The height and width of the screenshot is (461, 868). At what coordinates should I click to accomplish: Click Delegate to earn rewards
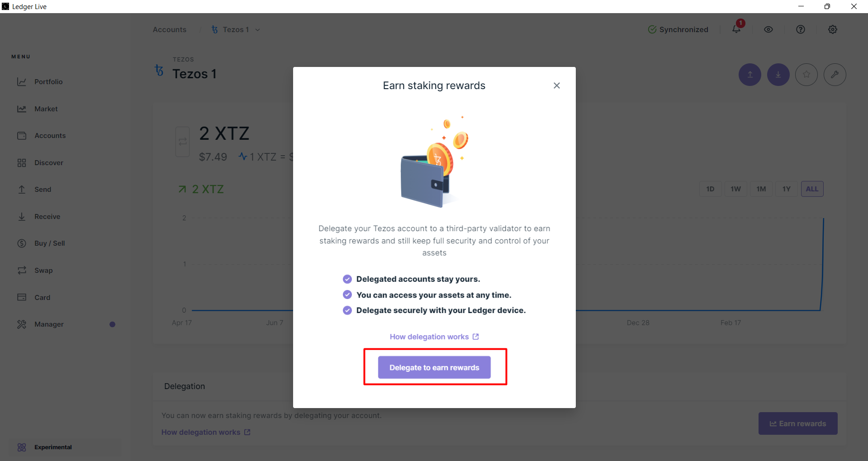click(434, 367)
